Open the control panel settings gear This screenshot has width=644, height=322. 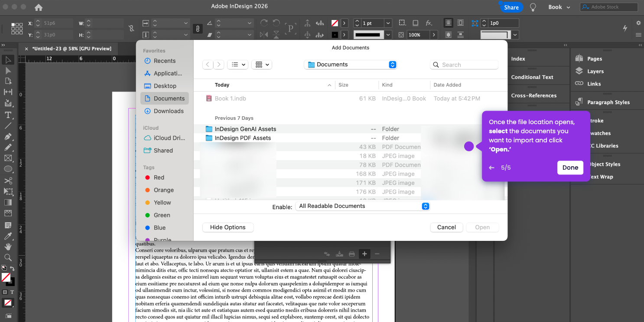pos(638,23)
